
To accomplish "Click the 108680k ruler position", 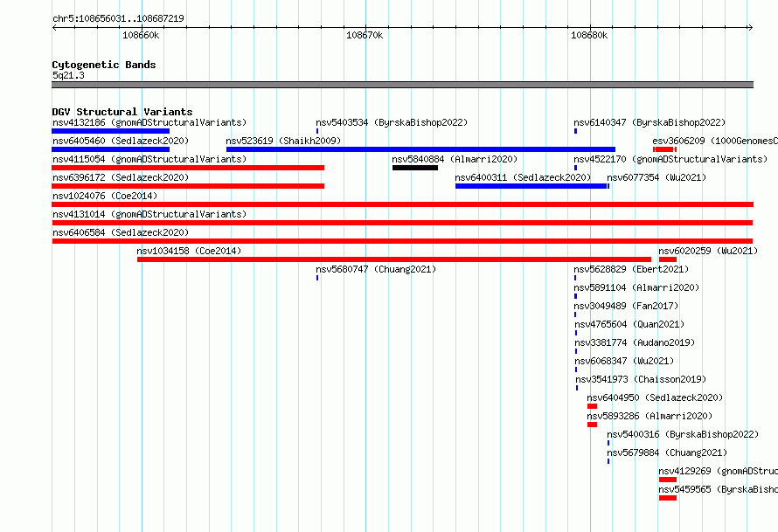I will point(589,35).
